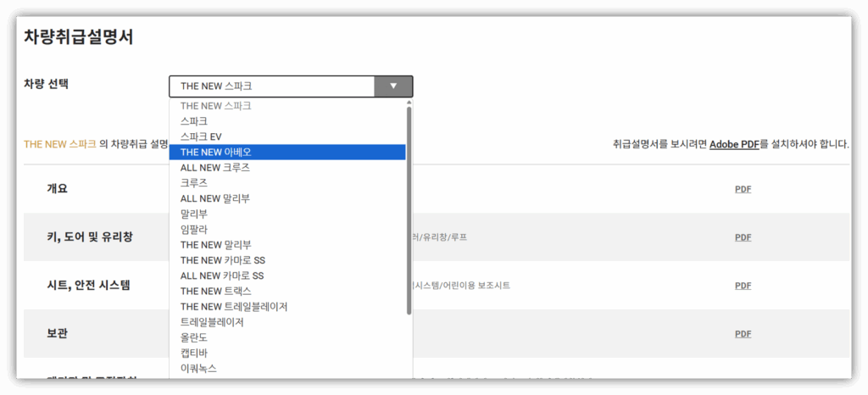Choose THE NEW 트랙스 entry

click(x=287, y=291)
